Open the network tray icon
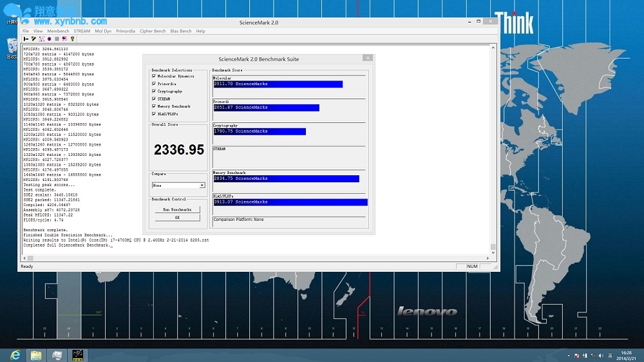 coord(593,356)
